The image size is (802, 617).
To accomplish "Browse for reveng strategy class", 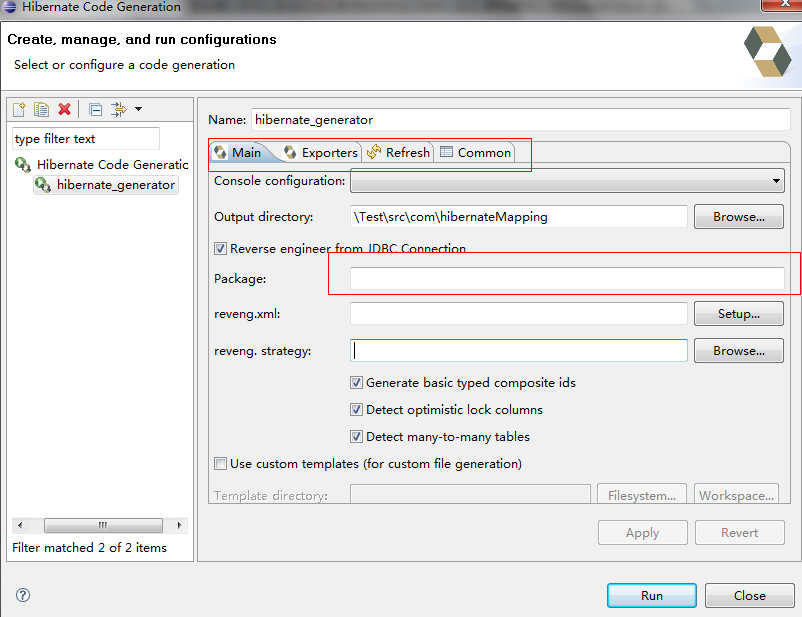I will pyautogui.click(x=739, y=350).
